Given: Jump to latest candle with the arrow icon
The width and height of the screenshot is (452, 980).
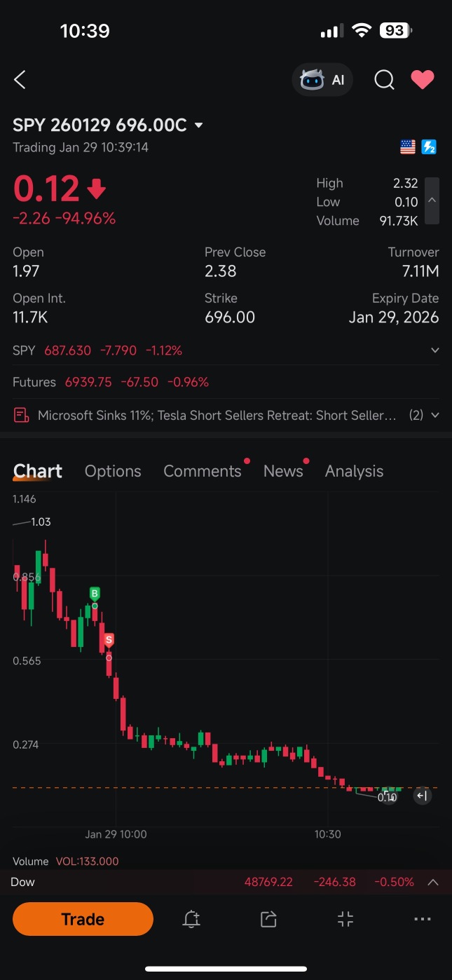Looking at the screenshot, I should (x=422, y=796).
